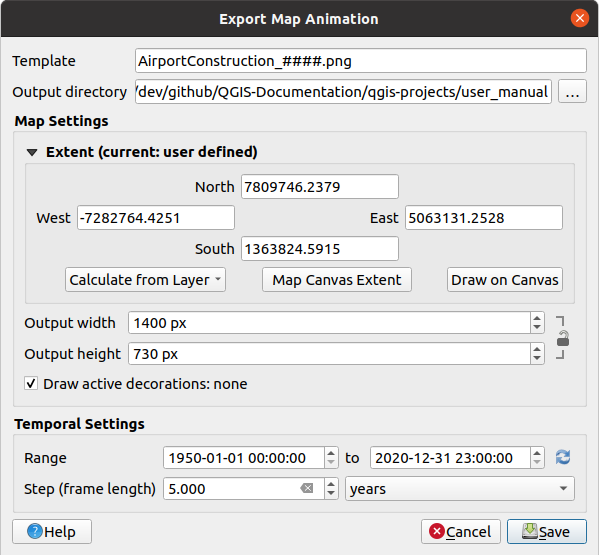The image size is (599, 555).
Task: Cancel the export dialog
Action: pyautogui.click(x=461, y=531)
